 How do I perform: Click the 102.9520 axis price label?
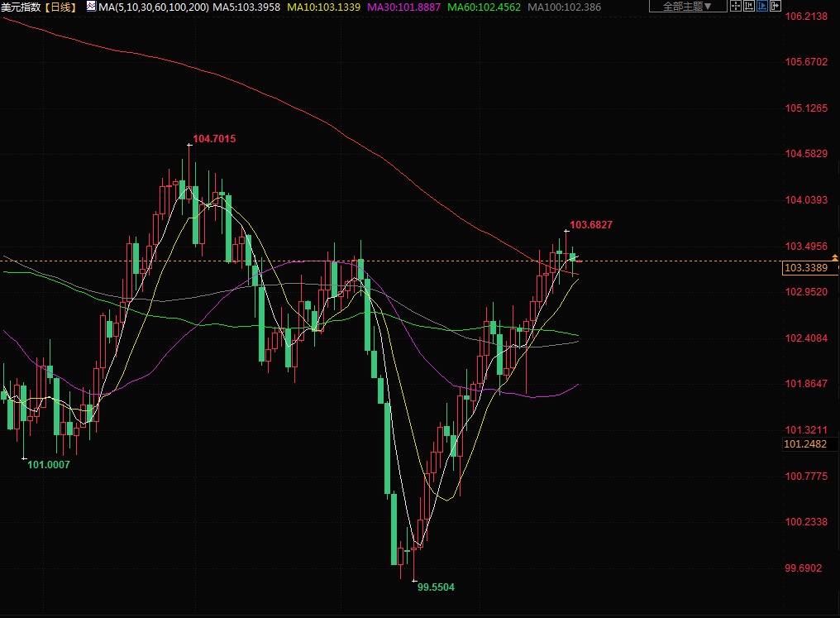point(806,291)
